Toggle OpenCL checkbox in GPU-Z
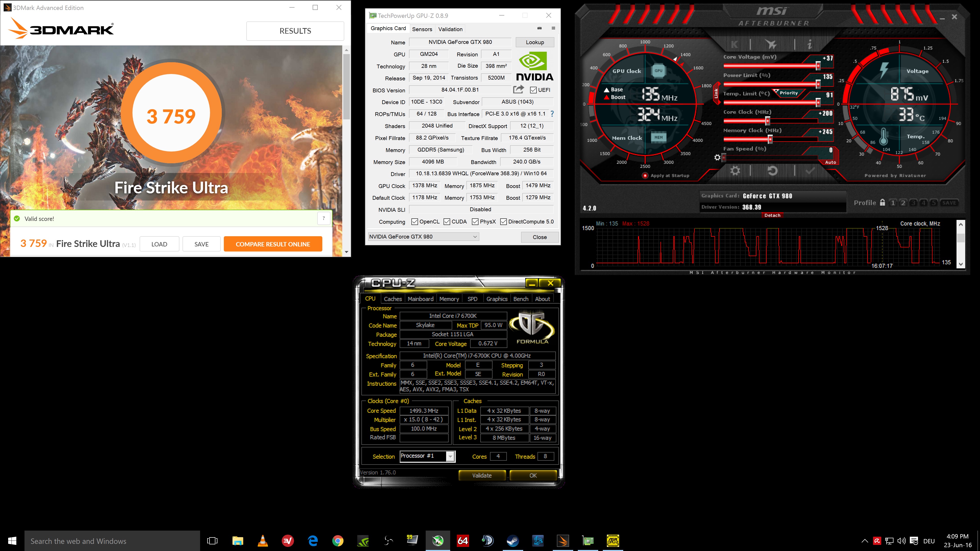The width and height of the screenshot is (980, 551). (415, 222)
